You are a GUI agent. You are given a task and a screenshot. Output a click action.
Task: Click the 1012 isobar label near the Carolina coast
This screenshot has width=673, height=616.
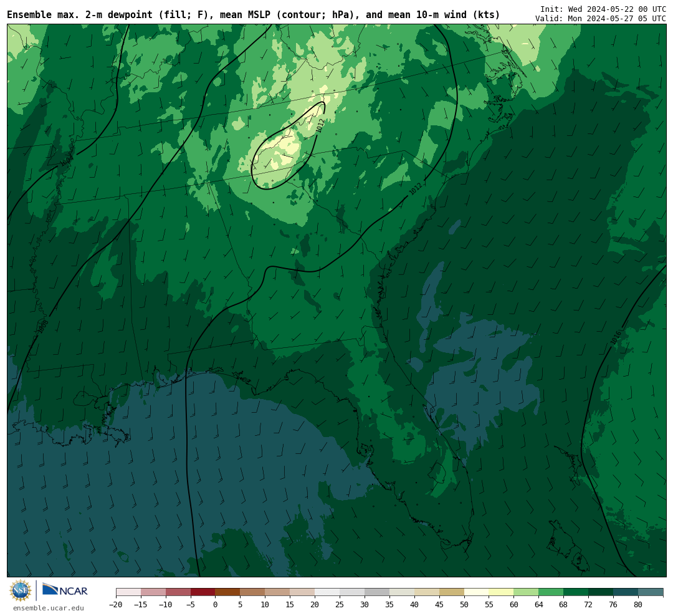[x=415, y=188]
